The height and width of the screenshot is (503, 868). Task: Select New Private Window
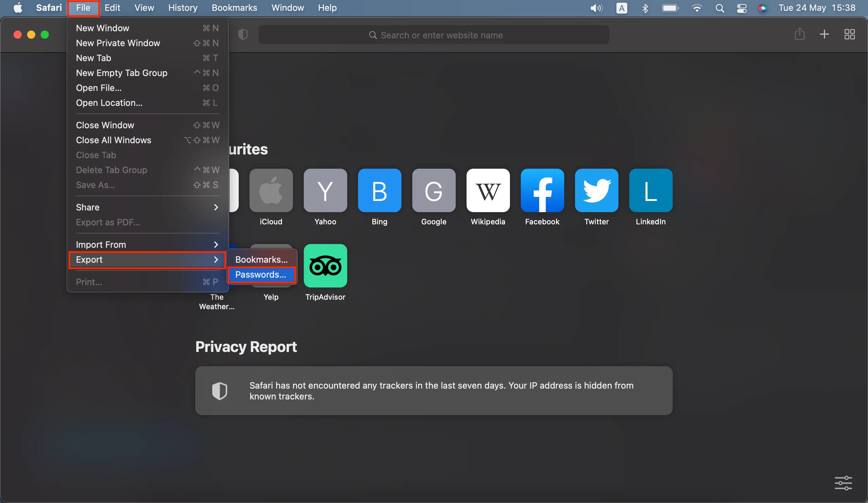118,43
